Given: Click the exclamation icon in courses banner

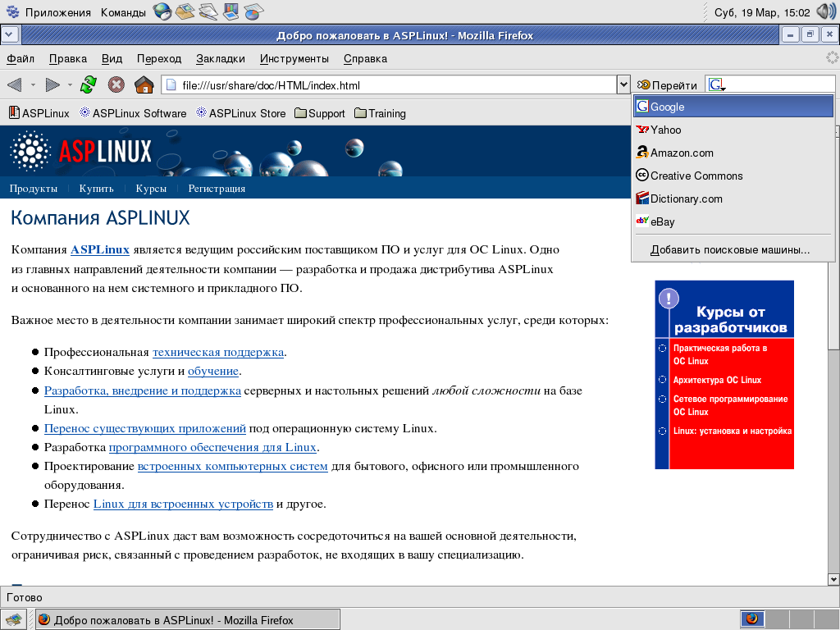Looking at the screenshot, I should (669, 298).
